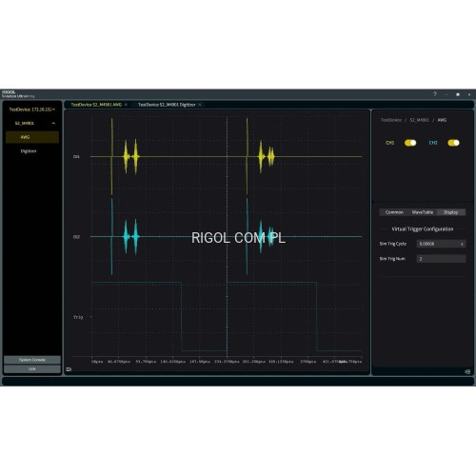Close the TestDevice S2_M4901 AWG tab
This screenshot has height=476, width=476.
126,105
